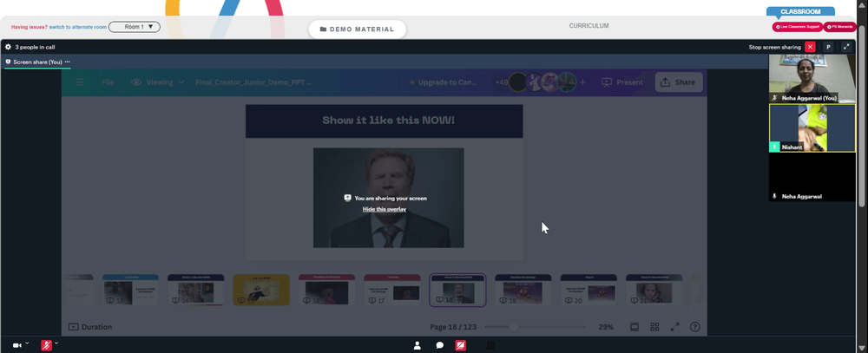868x353 pixels.
Task: Expand the call to fullscreen
Action: 845,47
